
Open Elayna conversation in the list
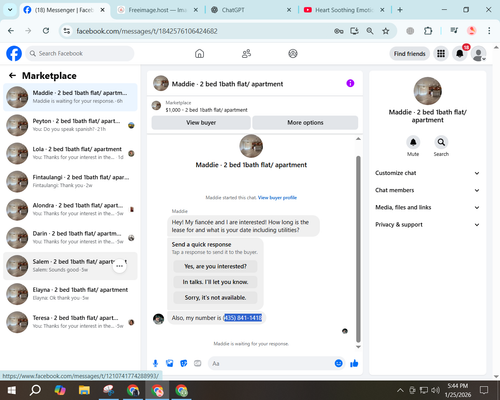[x=70, y=294]
